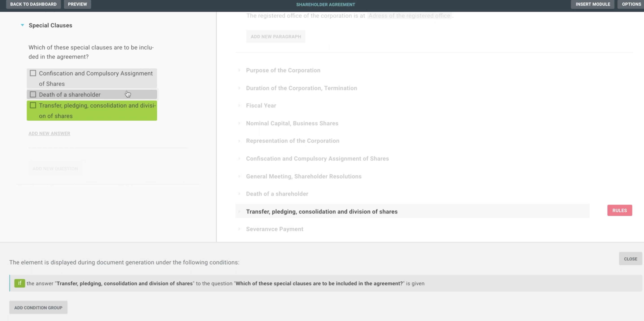Check Death of a shareholder option
The image size is (644, 321).
tap(33, 95)
